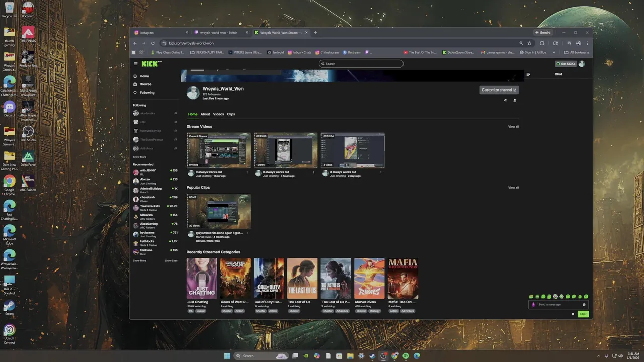The height and width of the screenshot is (362, 644).
Task: Switch to the Clips tab
Action: 231,114
